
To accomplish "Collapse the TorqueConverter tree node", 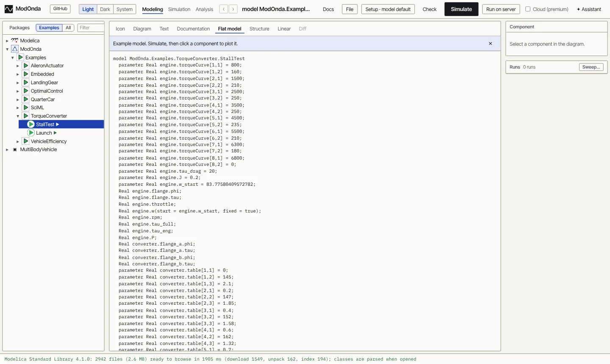I will tap(18, 116).
